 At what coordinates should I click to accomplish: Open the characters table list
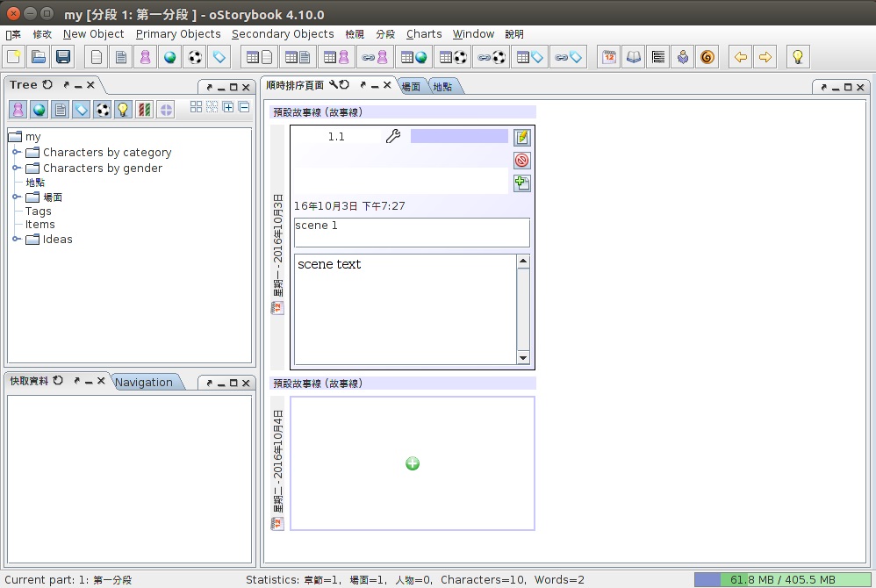coord(336,57)
